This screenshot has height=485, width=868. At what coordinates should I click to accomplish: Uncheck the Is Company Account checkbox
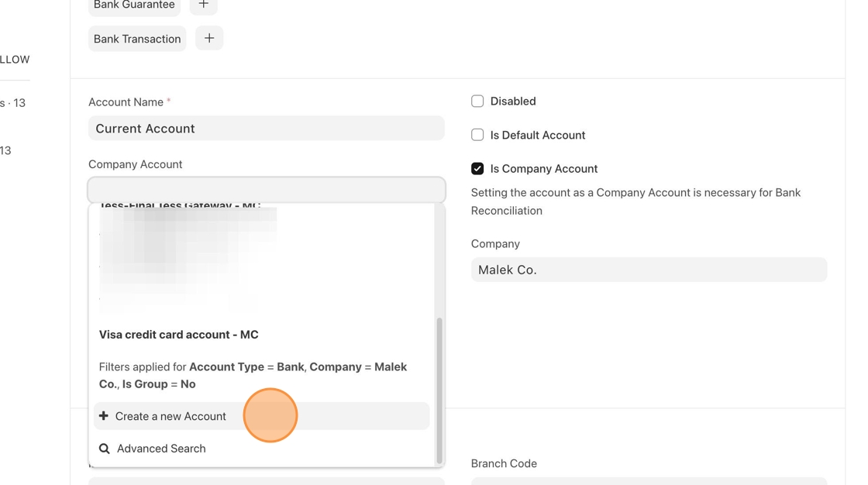[x=477, y=169]
